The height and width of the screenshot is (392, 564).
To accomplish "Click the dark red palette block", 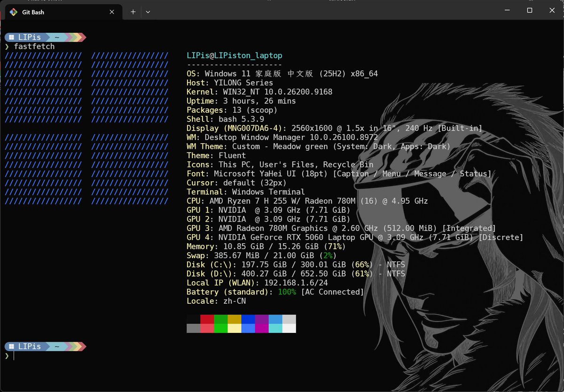I will pyautogui.click(x=207, y=319).
